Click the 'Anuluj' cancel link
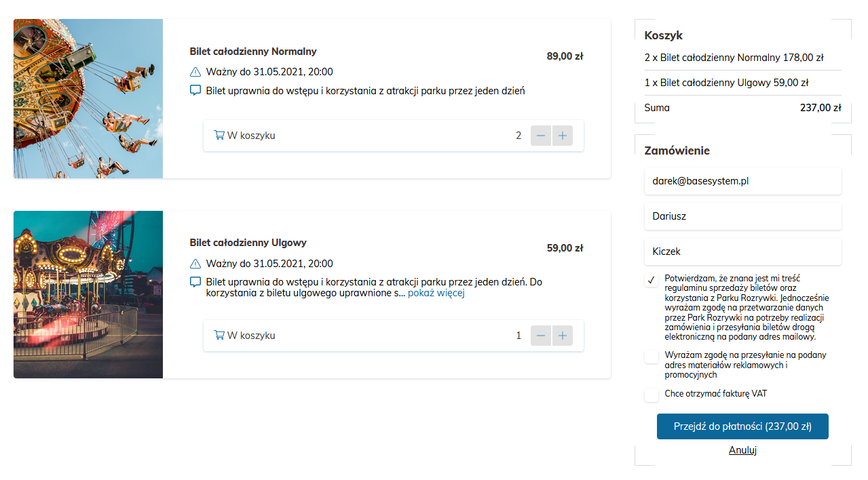The image size is (868, 480). click(x=742, y=450)
